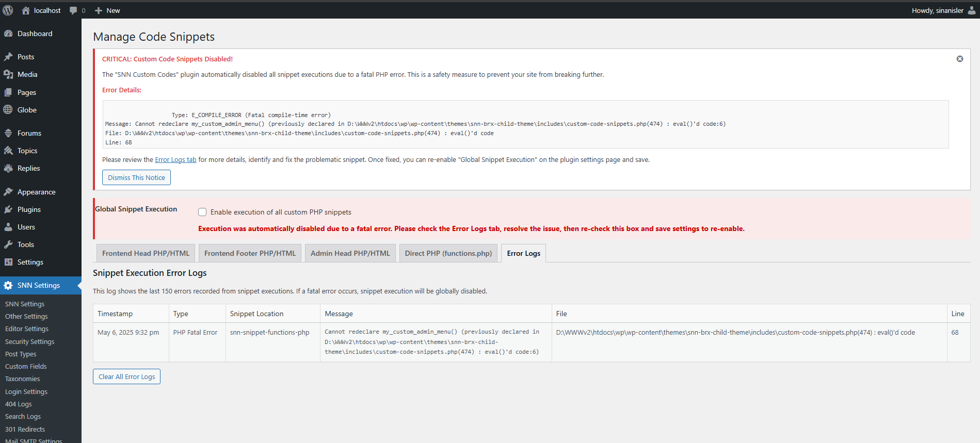This screenshot has height=443, width=980.
Task: Click the home icon beside localhost
Action: 26,10
